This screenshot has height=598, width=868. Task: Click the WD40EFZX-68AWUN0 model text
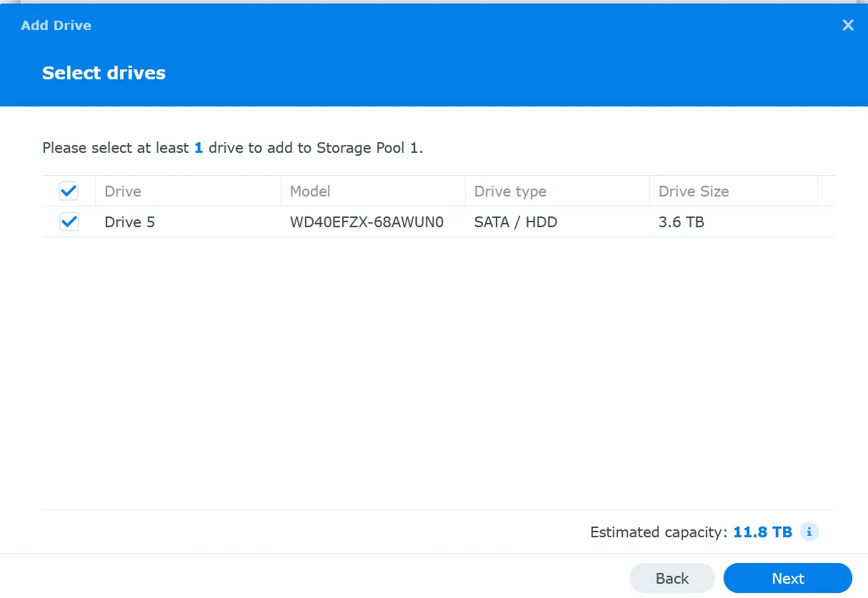366,221
